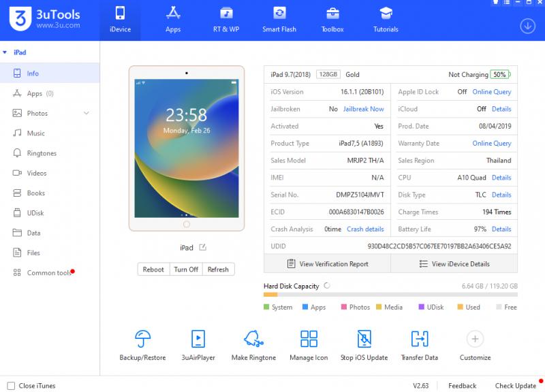Open UDisk in the sidebar
The image size is (545, 392).
click(x=50, y=213)
